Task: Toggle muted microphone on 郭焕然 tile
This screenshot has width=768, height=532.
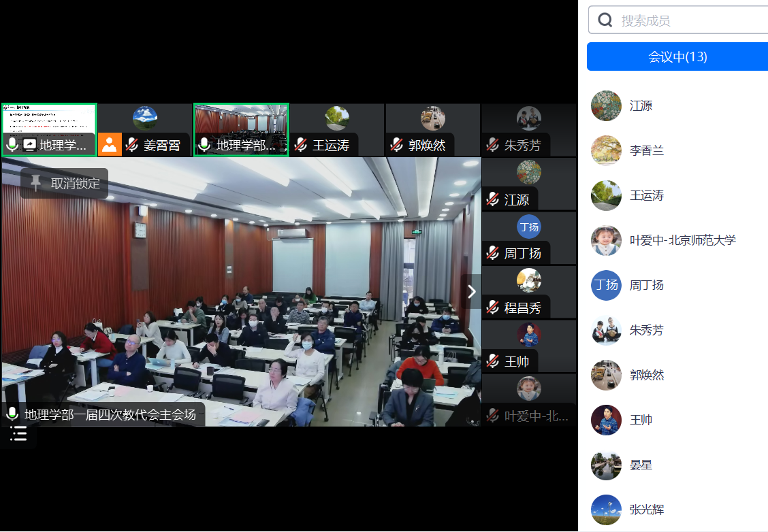Action: tap(397, 145)
